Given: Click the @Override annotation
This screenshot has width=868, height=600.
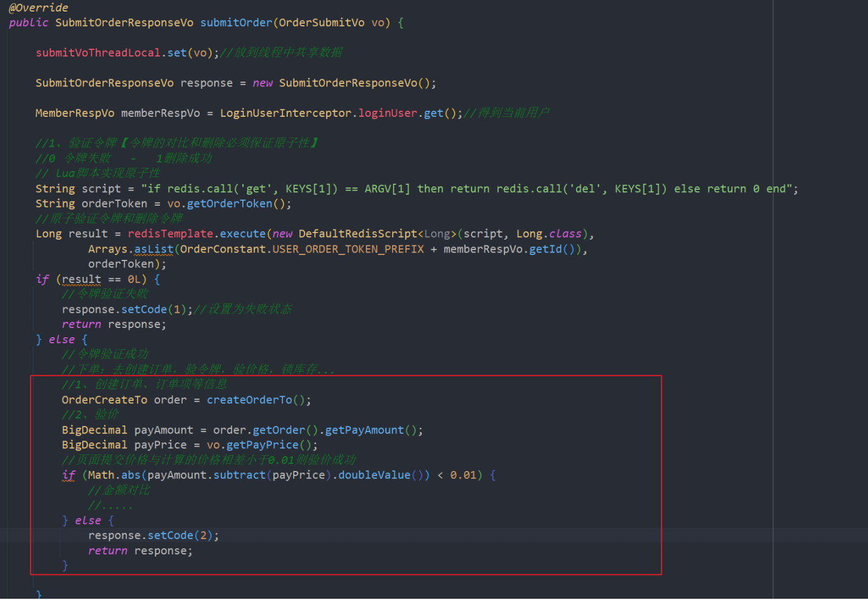Looking at the screenshot, I should pos(38,8).
